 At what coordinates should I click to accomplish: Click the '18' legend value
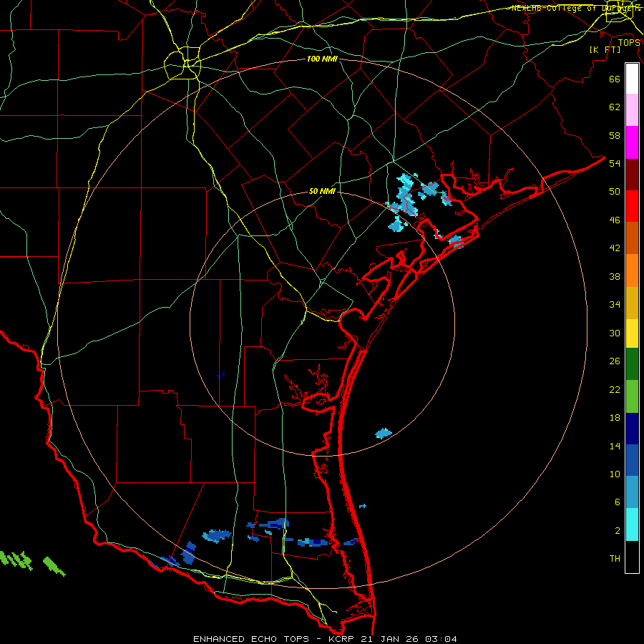615,418
